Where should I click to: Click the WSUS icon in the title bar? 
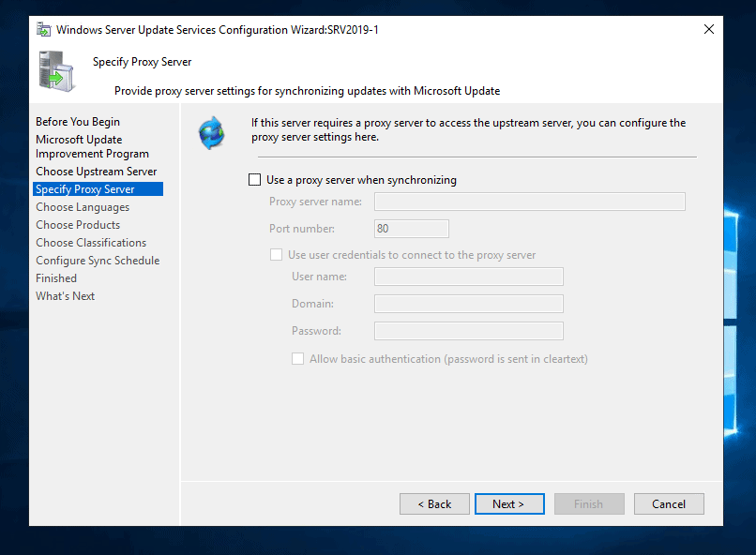pos(42,29)
